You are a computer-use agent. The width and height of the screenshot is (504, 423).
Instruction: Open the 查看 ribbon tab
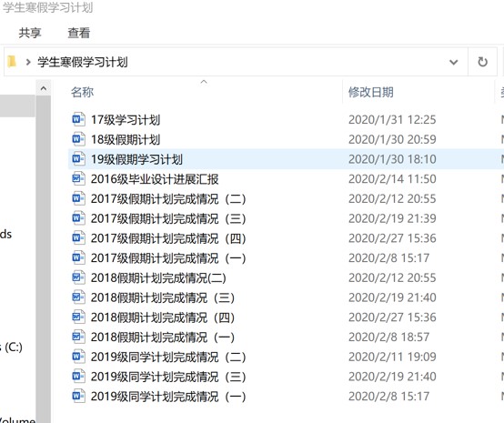coord(79,33)
